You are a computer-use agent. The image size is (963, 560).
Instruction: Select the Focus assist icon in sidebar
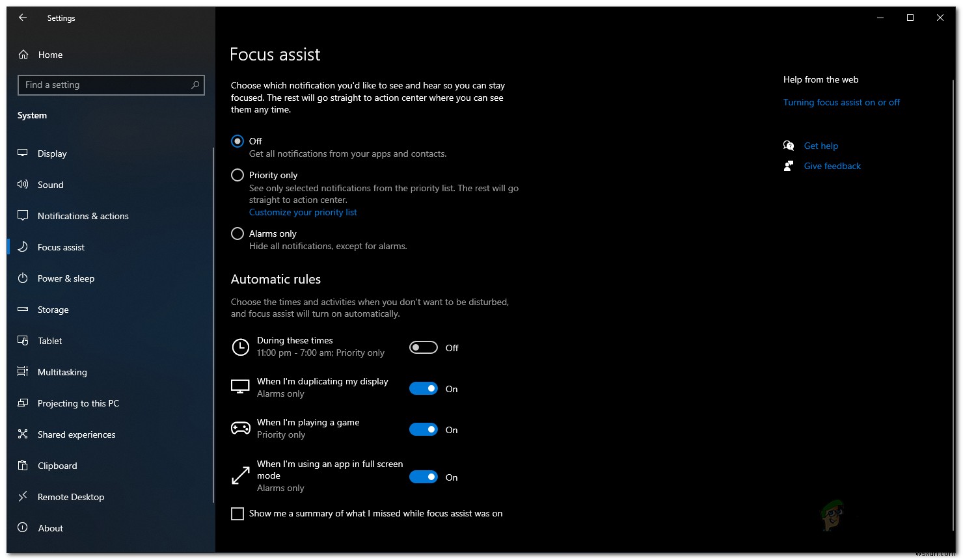coord(23,247)
